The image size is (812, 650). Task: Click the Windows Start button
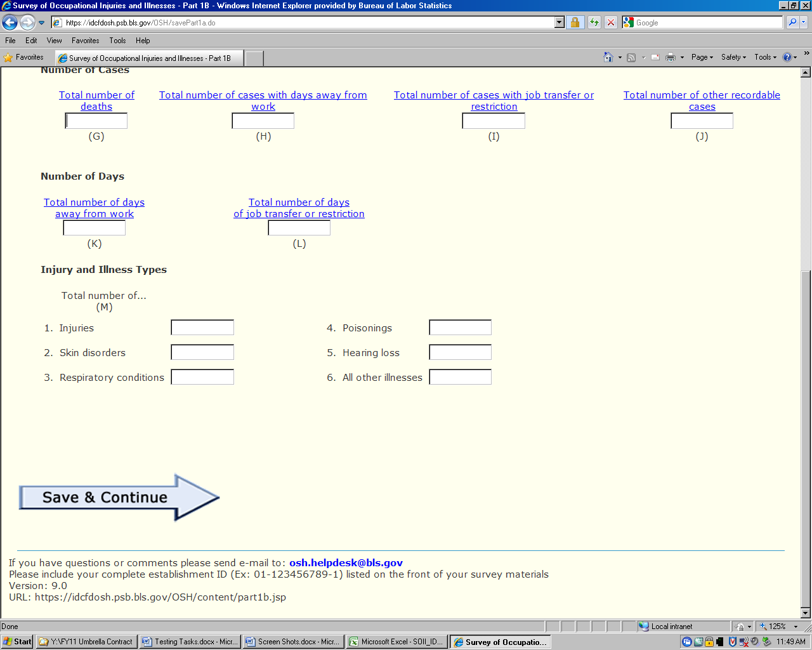[x=17, y=642]
